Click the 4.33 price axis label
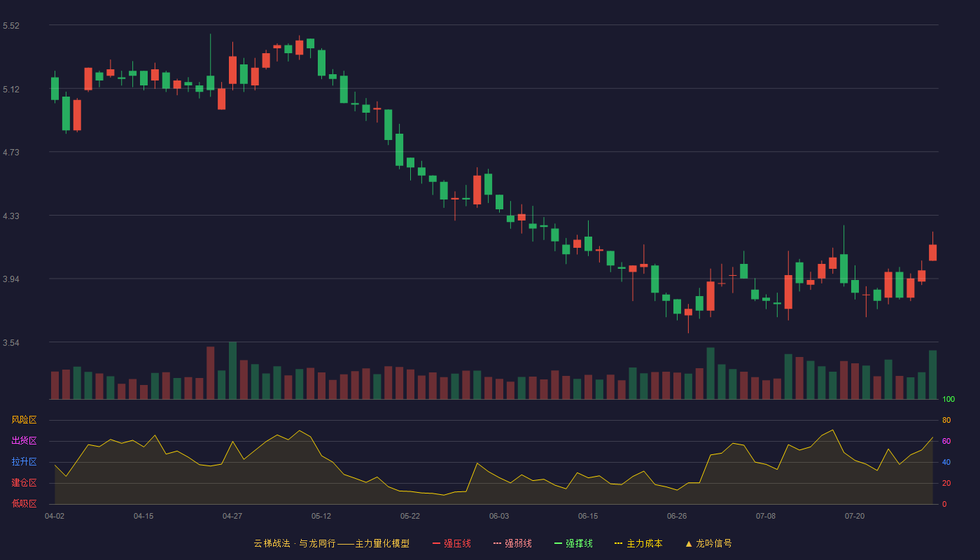Screen dimensions: 980x560 [11, 216]
